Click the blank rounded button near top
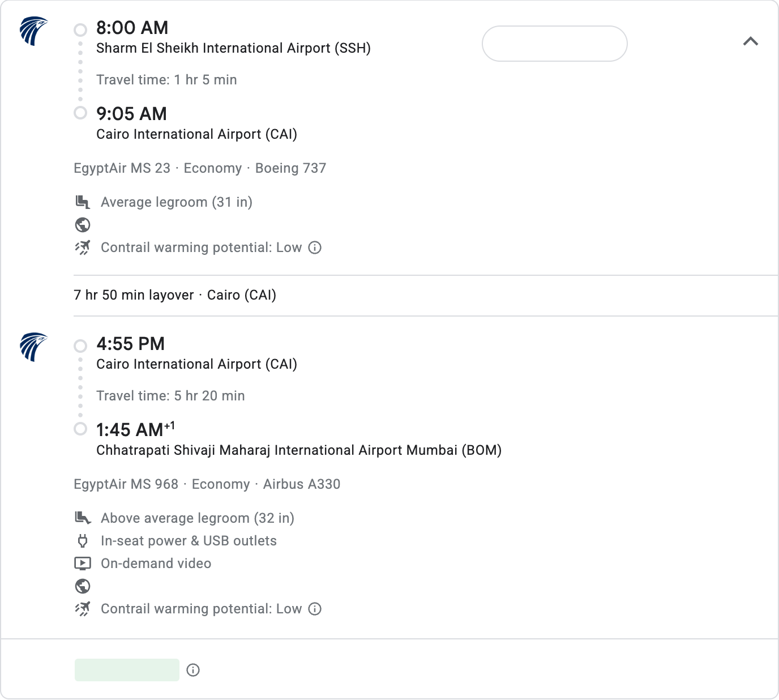The width and height of the screenshot is (779, 700). pyautogui.click(x=555, y=44)
